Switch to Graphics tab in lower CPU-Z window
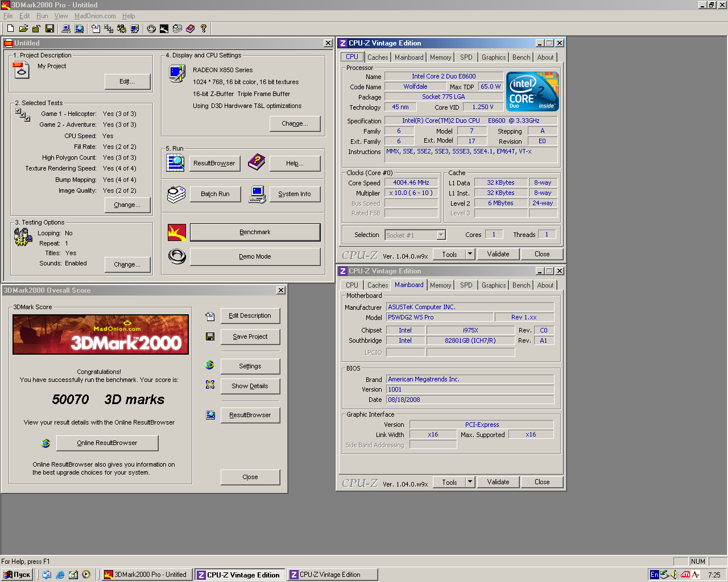 (493, 285)
